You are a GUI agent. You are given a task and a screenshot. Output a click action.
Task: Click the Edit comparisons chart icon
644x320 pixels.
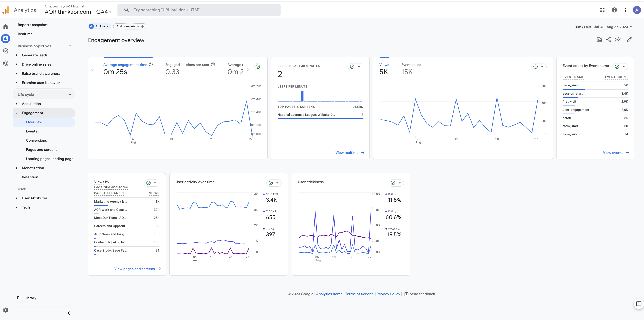(599, 39)
